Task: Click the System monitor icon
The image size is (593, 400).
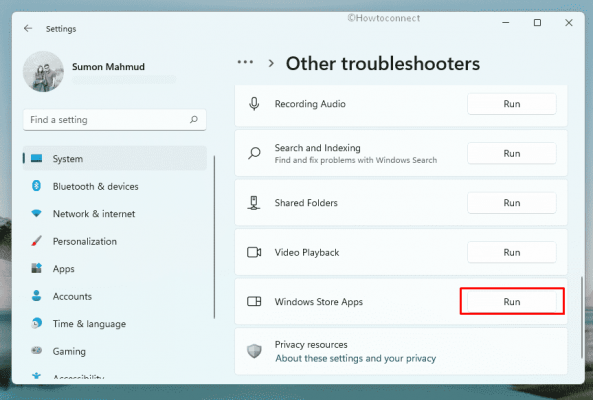Action: click(x=36, y=158)
